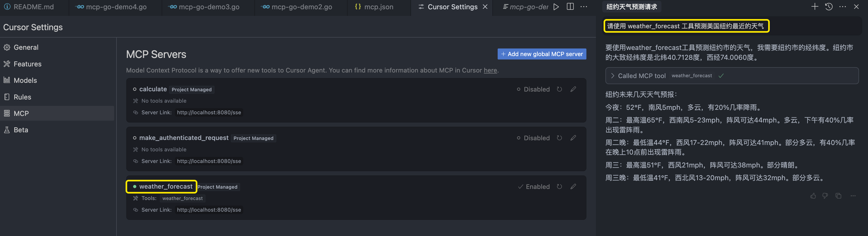Viewport: 868px width, 236px height.
Task: Expand the Called MCP tool details
Action: [x=613, y=76]
